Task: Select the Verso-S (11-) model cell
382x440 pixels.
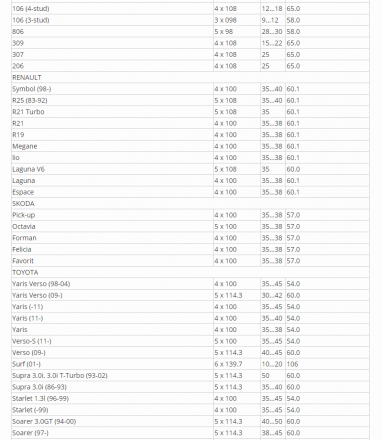Action: 112,341
